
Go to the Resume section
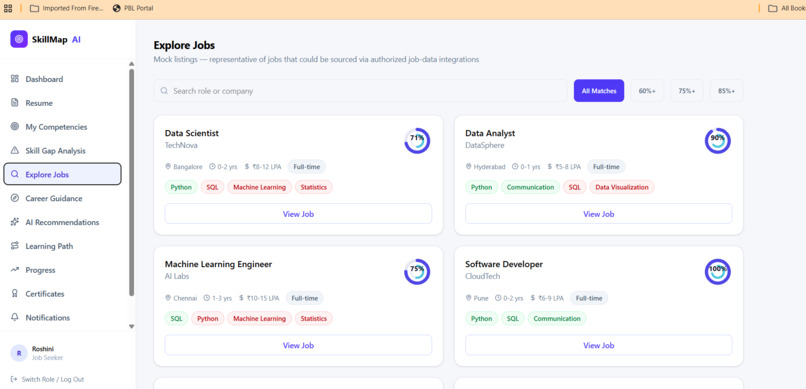pyautogui.click(x=63, y=103)
